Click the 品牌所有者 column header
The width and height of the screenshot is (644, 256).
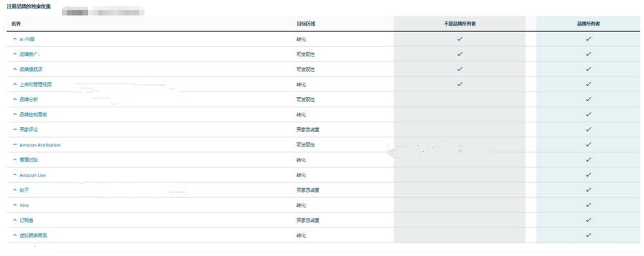tap(588, 24)
